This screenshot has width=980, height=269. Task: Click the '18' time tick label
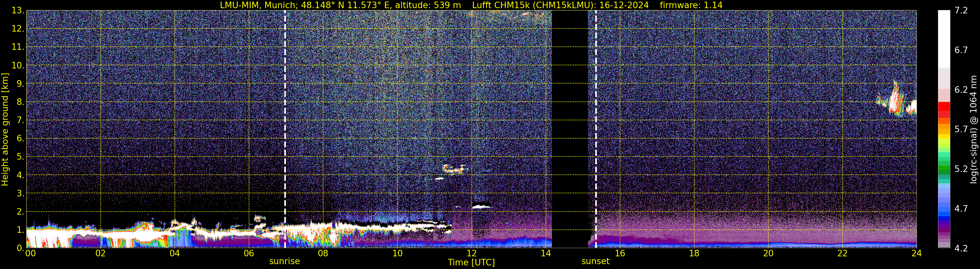(694, 253)
